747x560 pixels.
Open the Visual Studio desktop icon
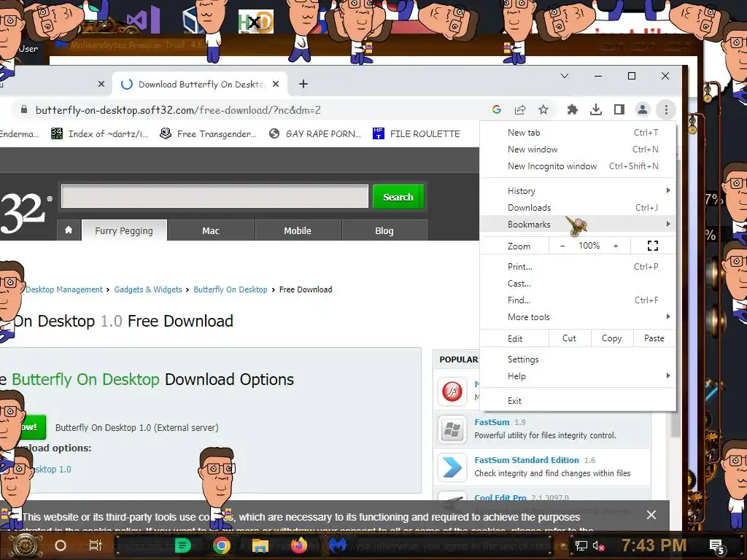[x=143, y=20]
